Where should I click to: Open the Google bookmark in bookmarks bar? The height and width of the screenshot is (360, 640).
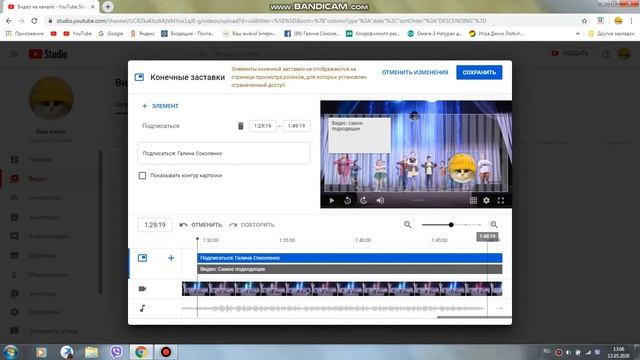point(111,33)
